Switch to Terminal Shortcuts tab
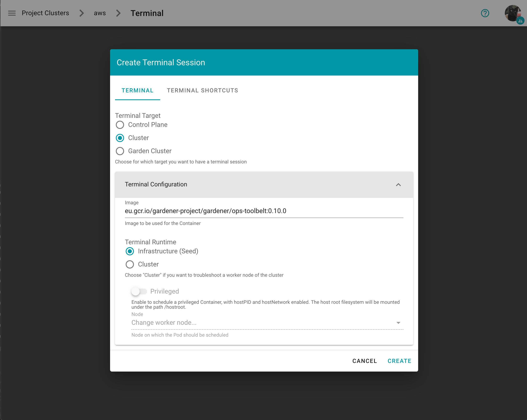Screen dimensions: 527x420 [x=202, y=90]
